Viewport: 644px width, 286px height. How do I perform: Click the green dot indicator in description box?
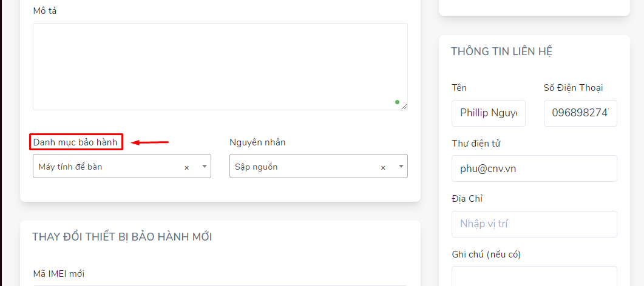(397, 102)
